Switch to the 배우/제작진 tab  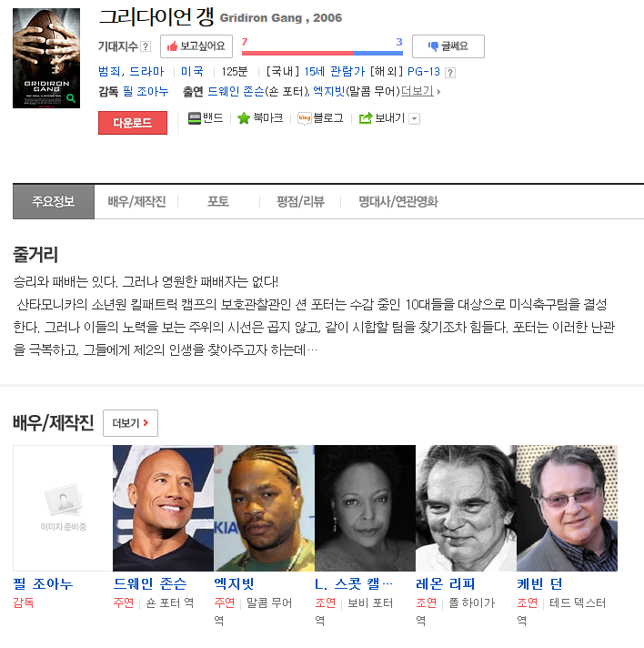136,202
